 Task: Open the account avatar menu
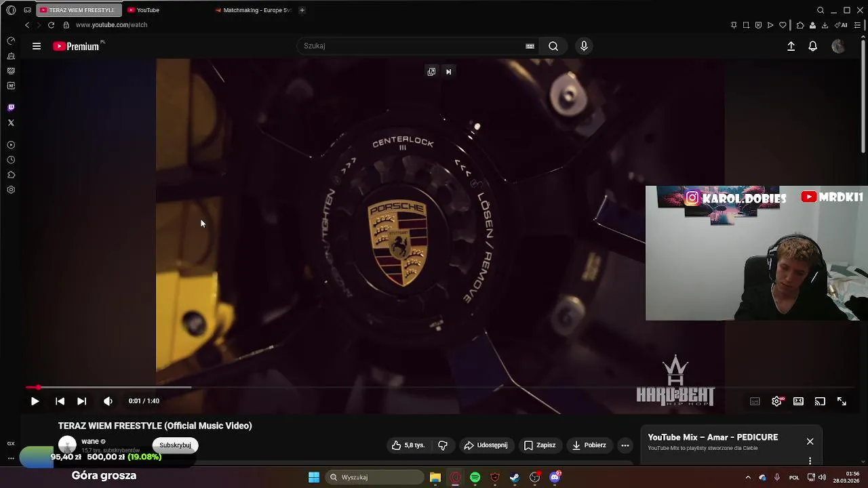838,46
